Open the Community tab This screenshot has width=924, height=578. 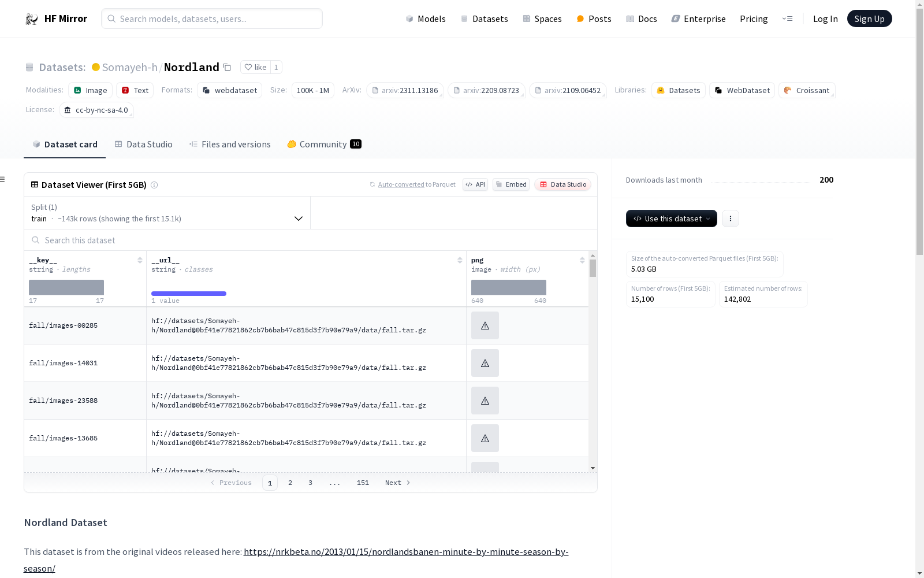(324, 144)
